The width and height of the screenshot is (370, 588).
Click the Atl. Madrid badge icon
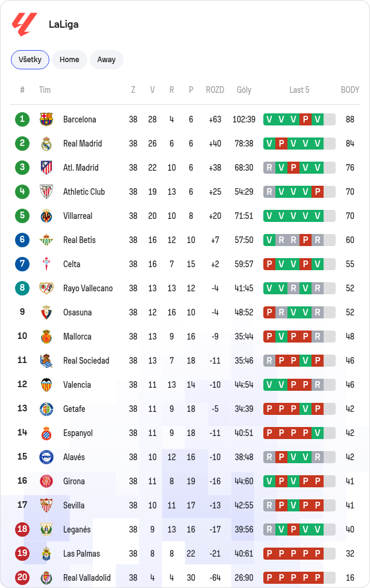click(x=46, y=168)
